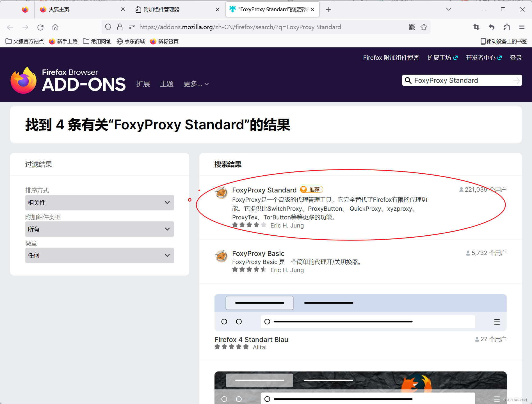
Task: Click the Firefox icon left of the tabs
Action: (x=25, y=10)
